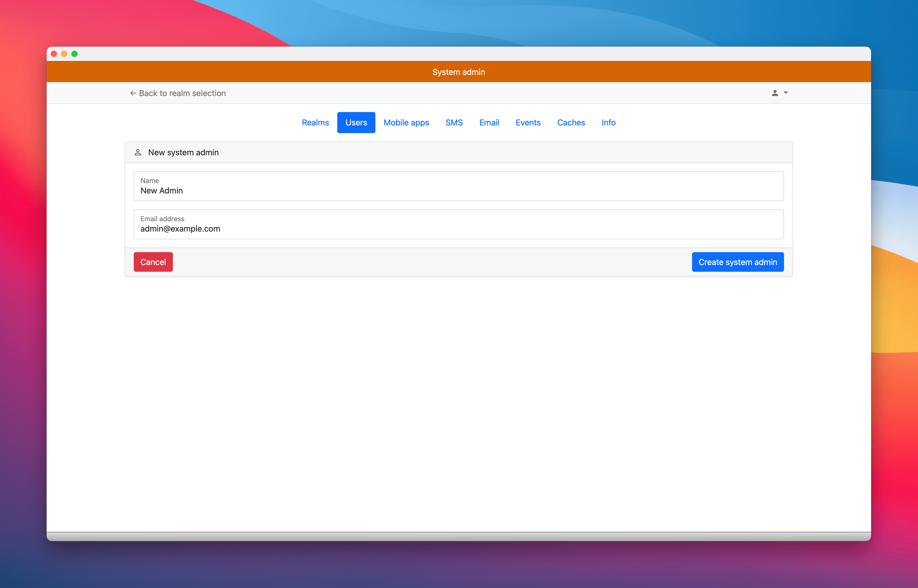Close the window with red button
The width and height of the screenshot is (918, 588).
pyautogui.click(x=54, y=54)
